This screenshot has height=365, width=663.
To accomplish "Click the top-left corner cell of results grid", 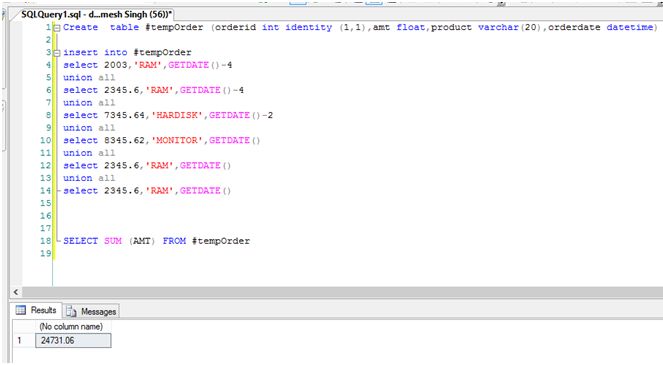I will (23, 327).
